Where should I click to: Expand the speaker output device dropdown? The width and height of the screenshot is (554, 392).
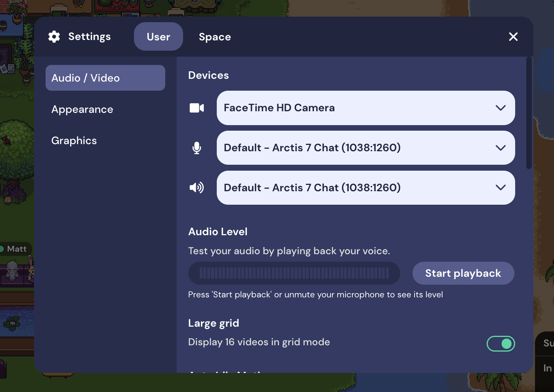pos(366,188)
